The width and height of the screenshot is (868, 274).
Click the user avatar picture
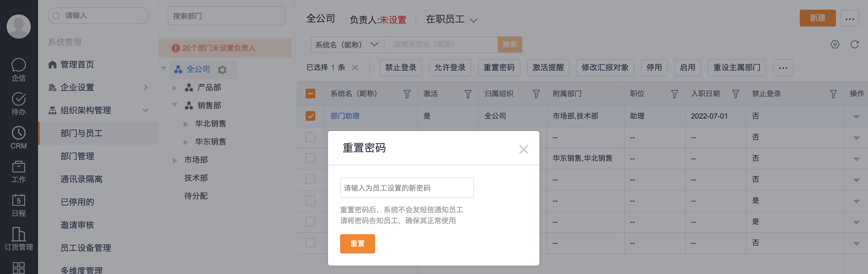[18, 27]
